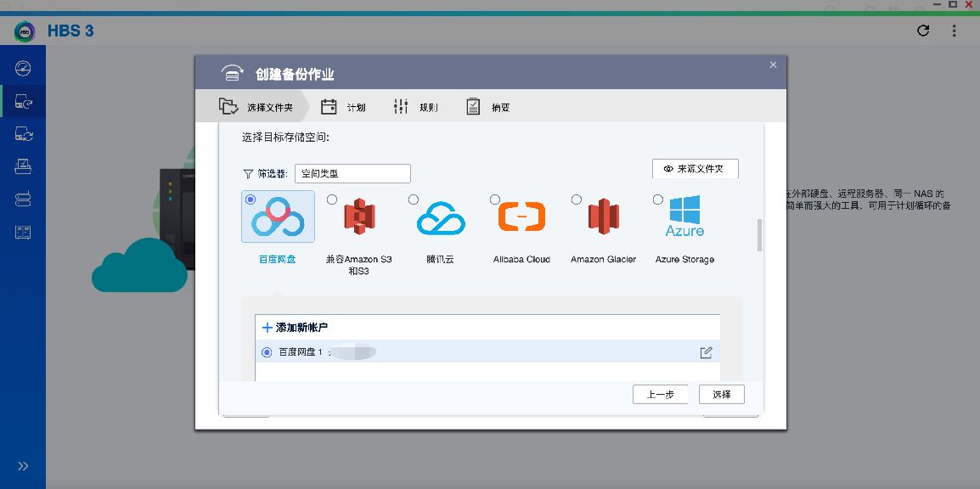Select the 百度网盘 radio button
Viewport: 980px width, 489px height.
tap(251, 200)
